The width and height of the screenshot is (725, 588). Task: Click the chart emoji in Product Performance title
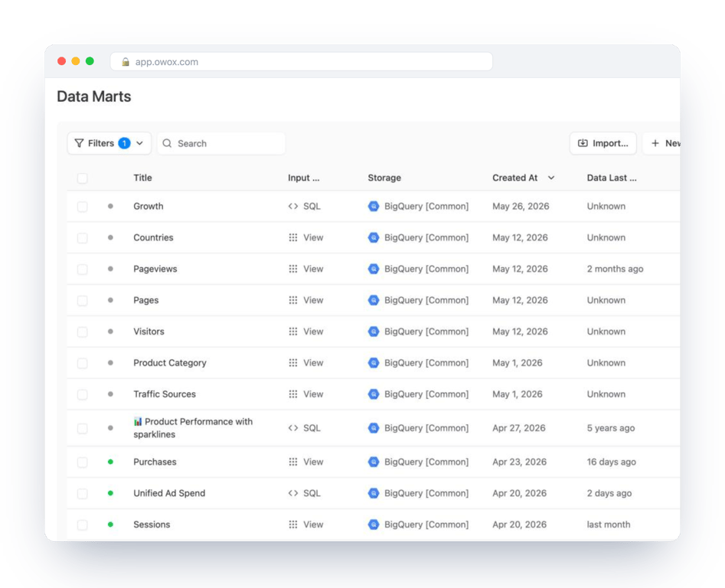point(138,422)
